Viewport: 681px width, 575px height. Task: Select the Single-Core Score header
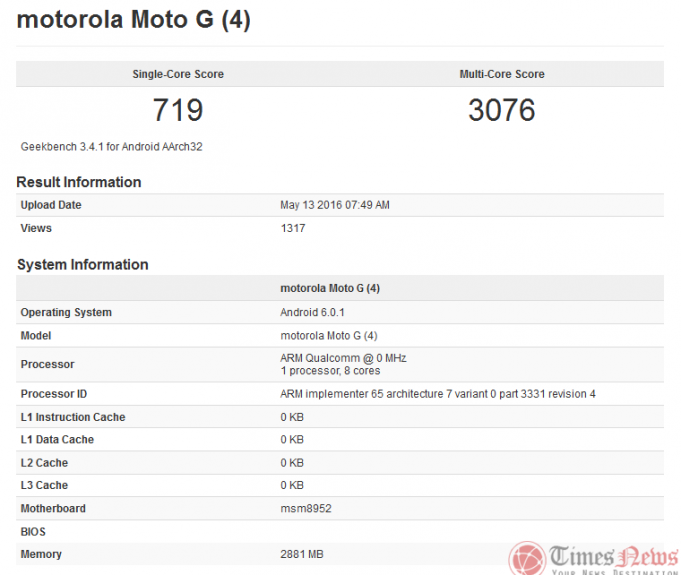(x=178, y=74)
